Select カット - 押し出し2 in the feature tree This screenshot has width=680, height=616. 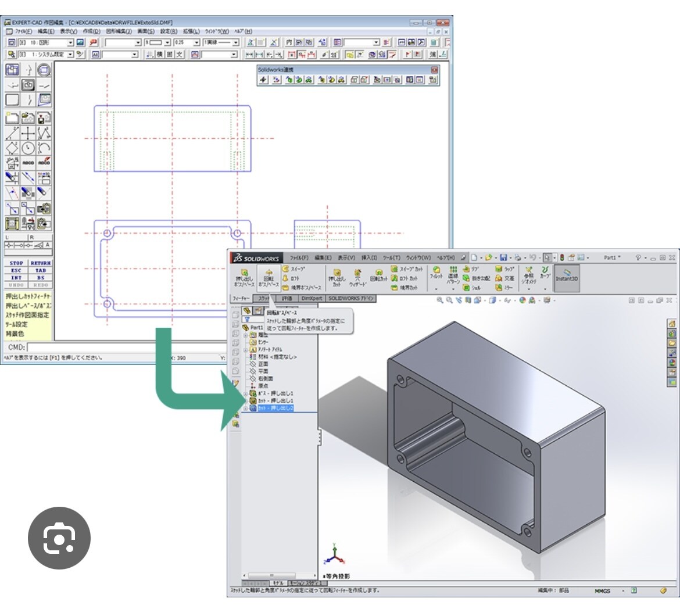275,409
